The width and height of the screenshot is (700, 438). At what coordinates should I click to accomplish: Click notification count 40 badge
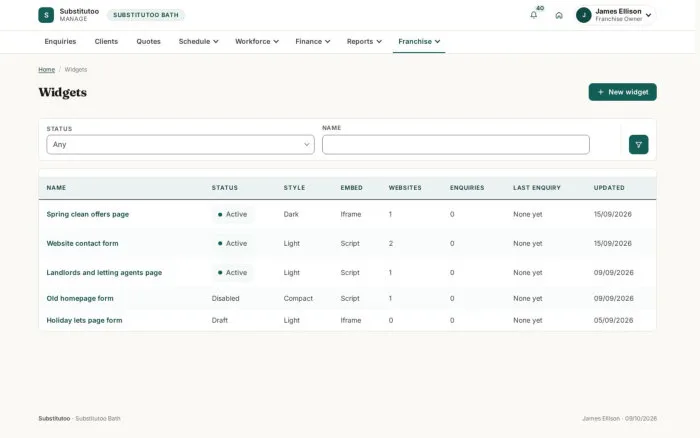(x=540, y=8)
